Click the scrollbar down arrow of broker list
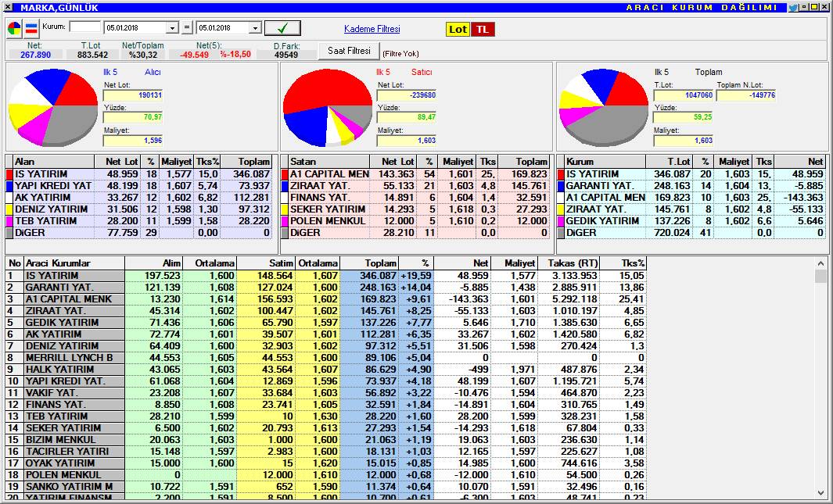 820,493
